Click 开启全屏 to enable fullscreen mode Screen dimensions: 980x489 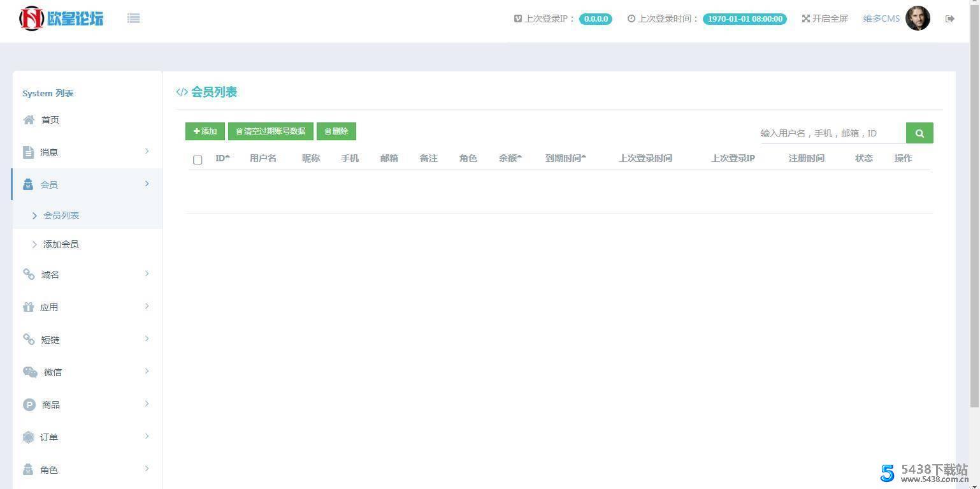tap(825, 18)
